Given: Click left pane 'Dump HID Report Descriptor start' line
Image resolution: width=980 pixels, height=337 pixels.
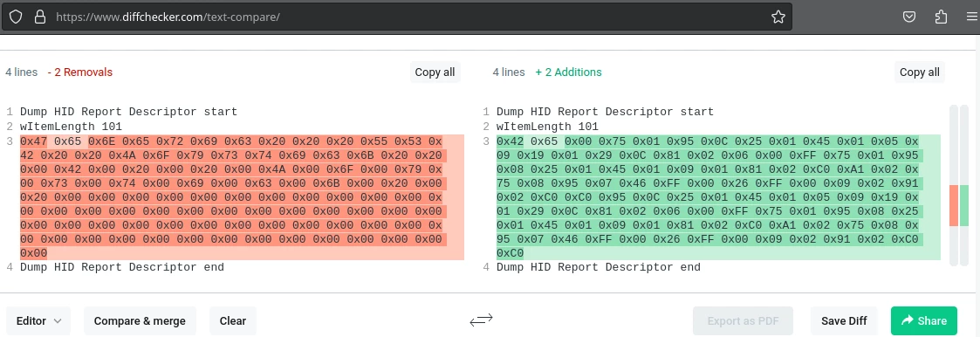Looking at the screenshot, I should click(129, 112).
